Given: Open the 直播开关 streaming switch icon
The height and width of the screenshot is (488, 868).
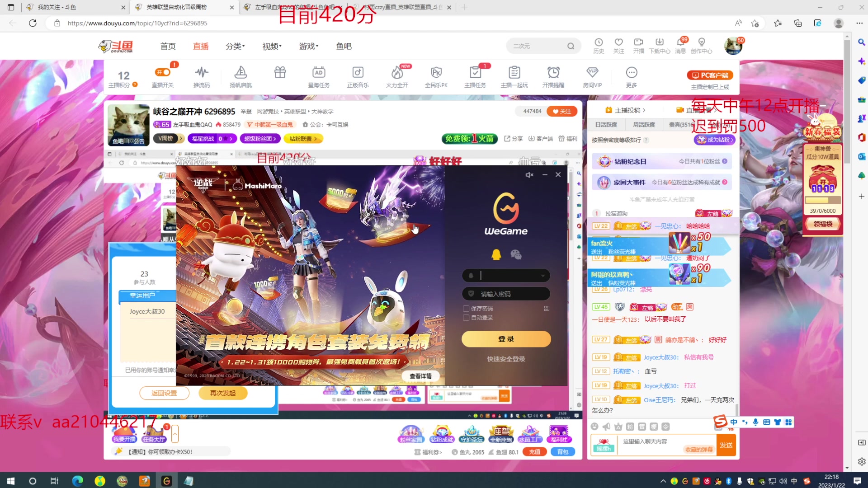Looking at the screenshot, I should (x=162, y=73).
